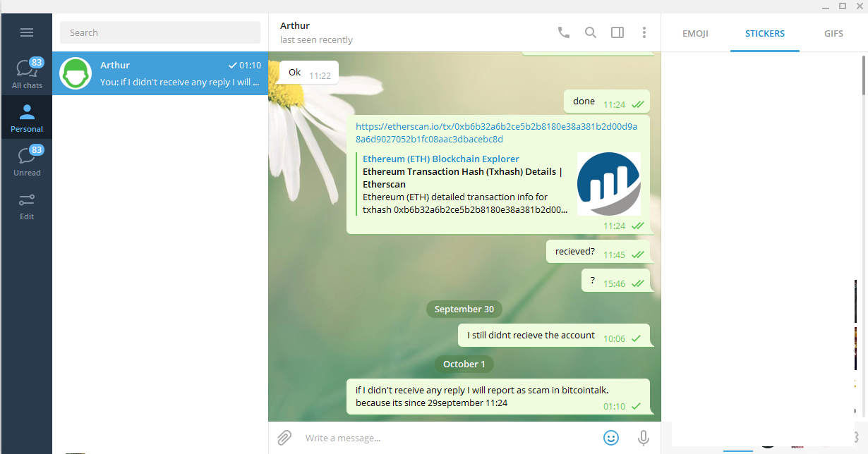
Task: Switch to the EMOJI tab
Action: 695,33
